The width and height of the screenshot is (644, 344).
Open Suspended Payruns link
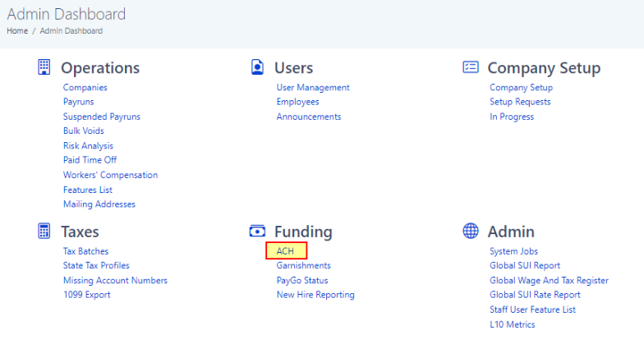102,117
